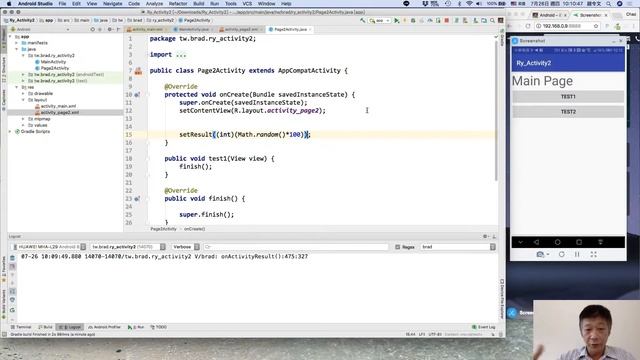
Task: Open the TODO tool window tab
Action: pyautogui.click(x=159, y=327)
